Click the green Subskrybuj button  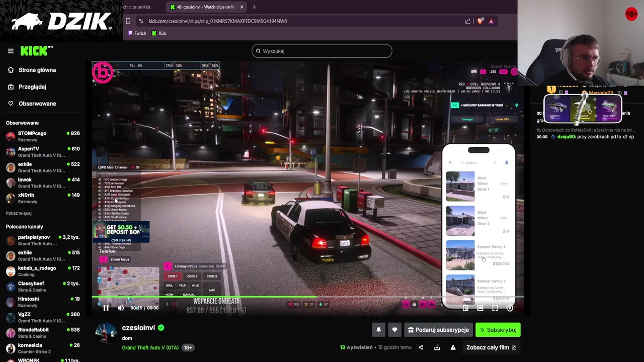pyautogui.click(x=498, y=330)
